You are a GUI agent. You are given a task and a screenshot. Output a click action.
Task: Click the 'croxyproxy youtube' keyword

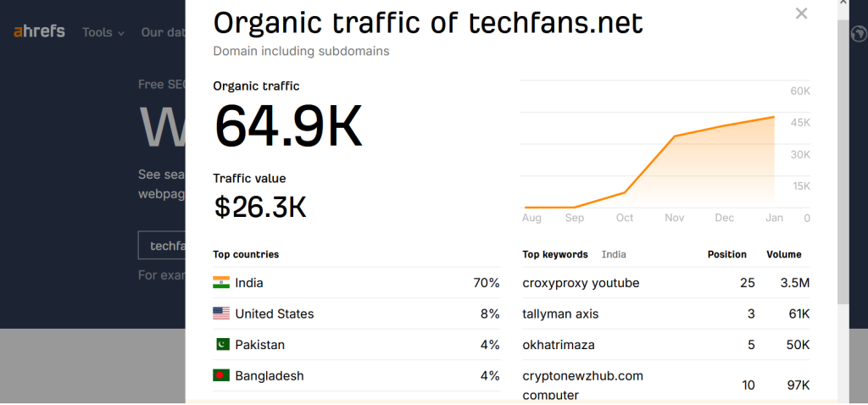pyautogui.click(x=581, y=283)
